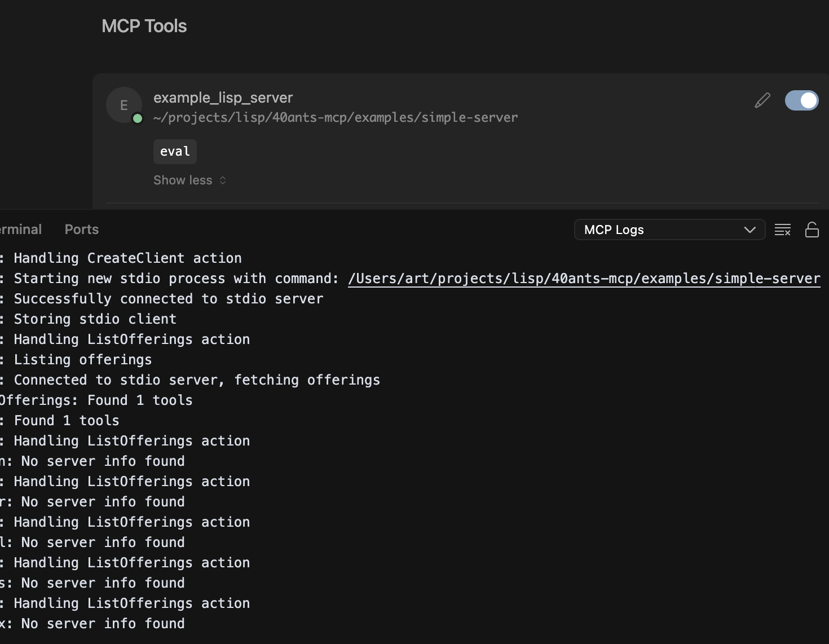Open the MCP Logs output dropdown

(x=669, y=230)
